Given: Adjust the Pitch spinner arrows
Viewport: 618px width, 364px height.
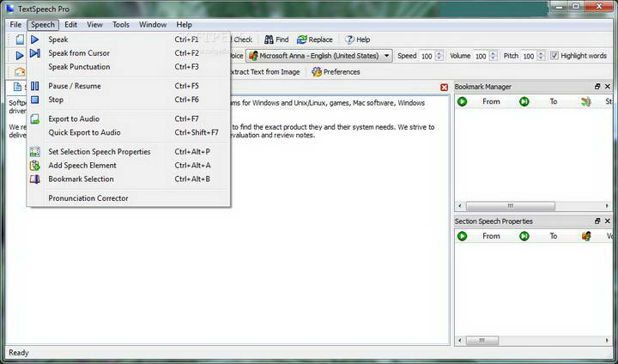Looking at the screenshot, I should (x=541, y=56).
